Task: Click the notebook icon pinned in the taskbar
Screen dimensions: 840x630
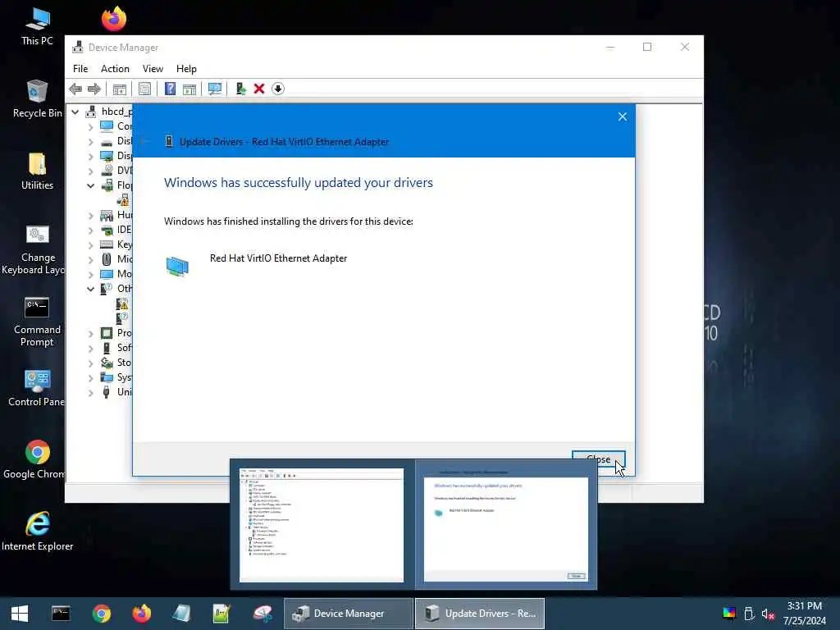Action: point(181,614)
